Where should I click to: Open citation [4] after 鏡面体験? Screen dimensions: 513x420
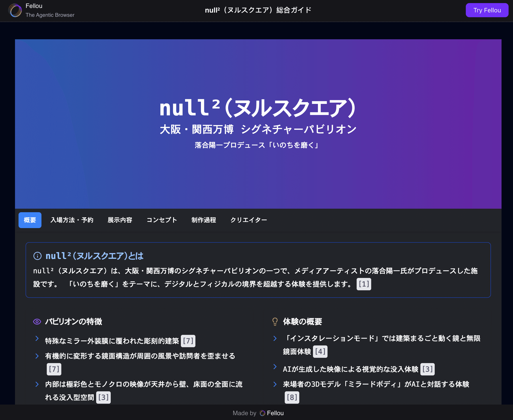[320, 352]
